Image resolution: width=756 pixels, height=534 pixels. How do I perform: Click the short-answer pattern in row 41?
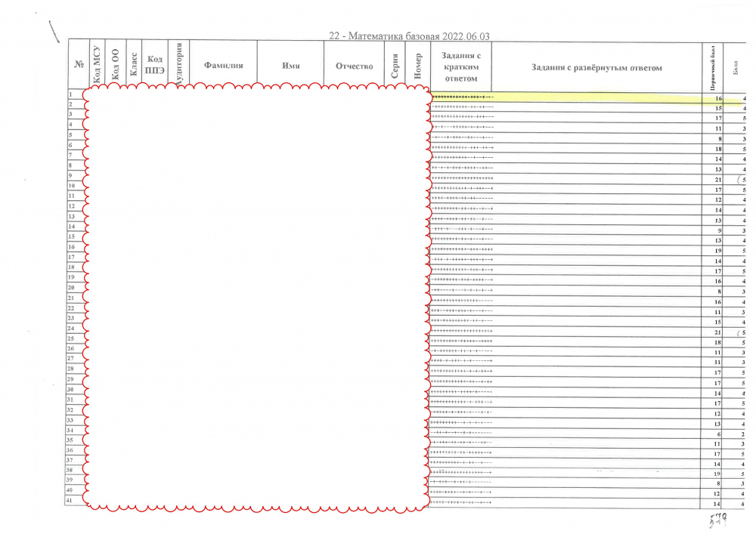point(460,502)
